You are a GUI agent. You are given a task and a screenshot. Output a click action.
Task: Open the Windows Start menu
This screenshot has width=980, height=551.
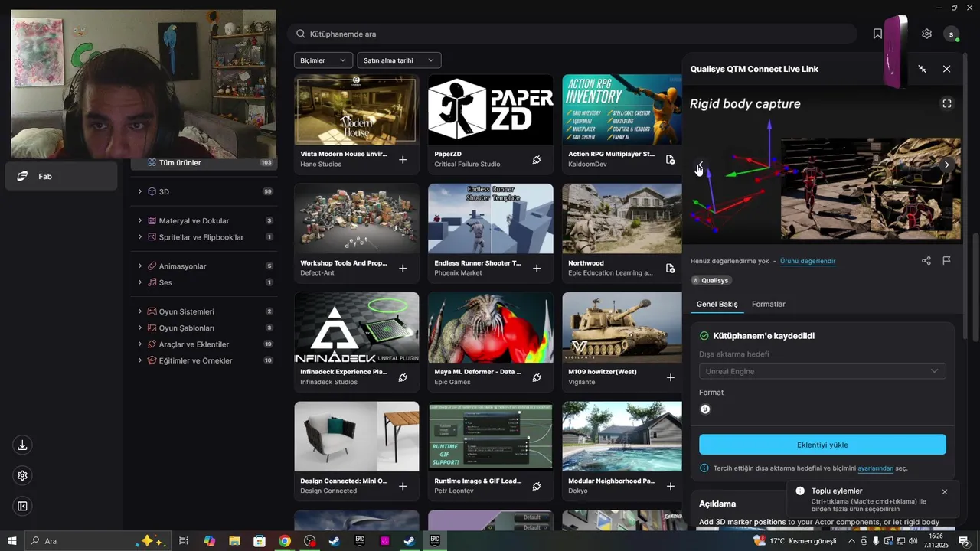coord(12,541)
